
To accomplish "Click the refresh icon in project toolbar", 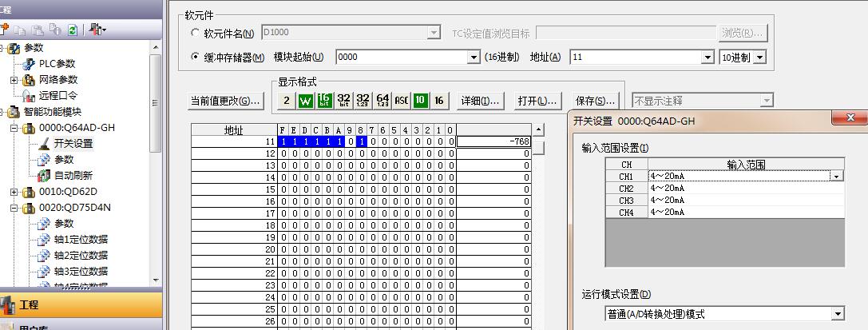I will [72, 30].
